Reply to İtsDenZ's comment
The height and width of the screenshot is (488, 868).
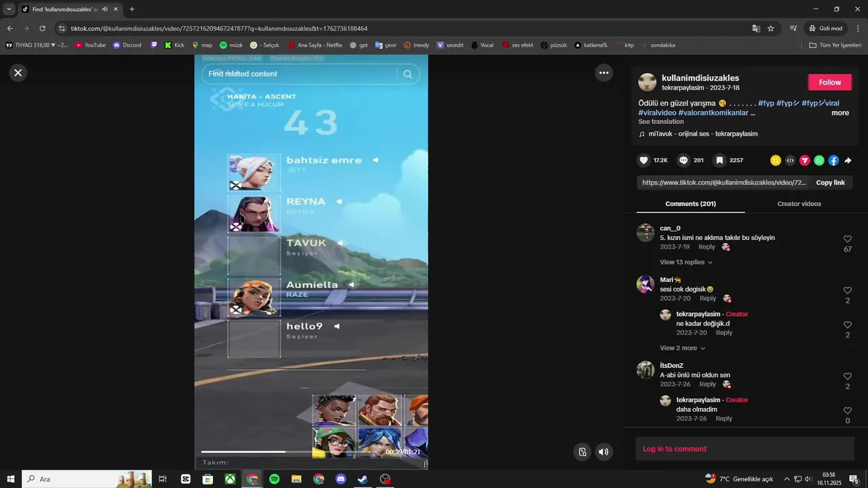[707, 384]
